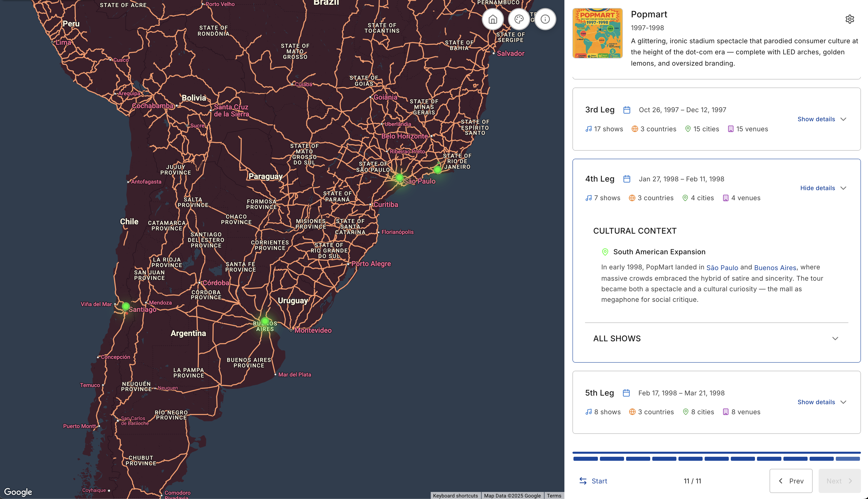This screenshot has width=868, height=499.
Task: Click calendar icon of 4th Leg
Action: click(x=627, y=179)
